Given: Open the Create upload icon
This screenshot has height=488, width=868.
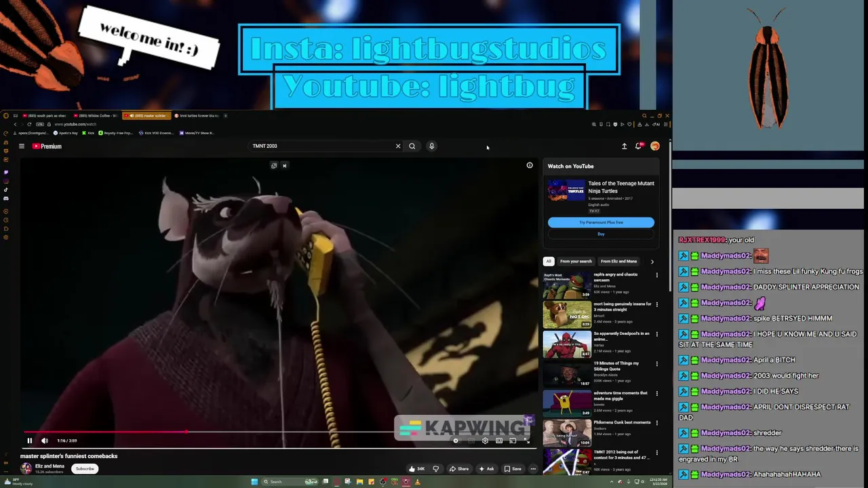Looking at the screenshot, I should point(624,146).
